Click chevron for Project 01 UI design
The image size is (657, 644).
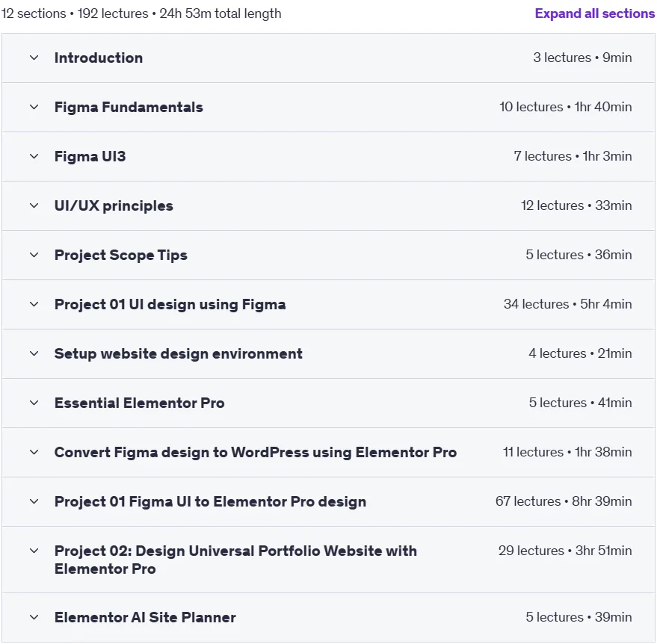[x=34, y=304]
